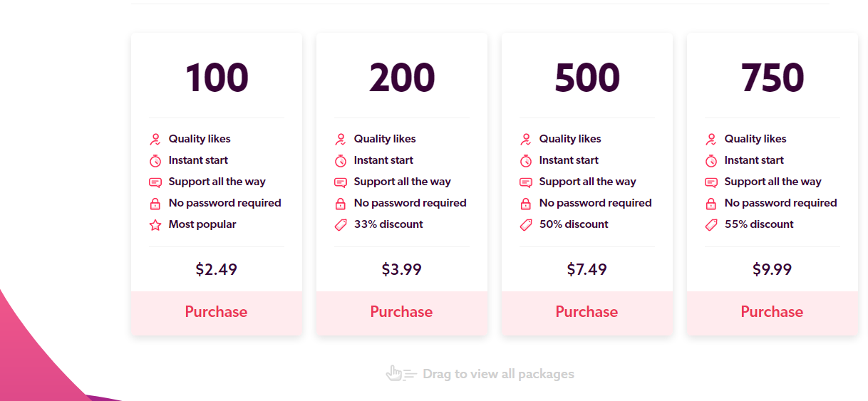868x401 pixels.
Task: Click the 750 package heading number
Action: pos(772,78)
